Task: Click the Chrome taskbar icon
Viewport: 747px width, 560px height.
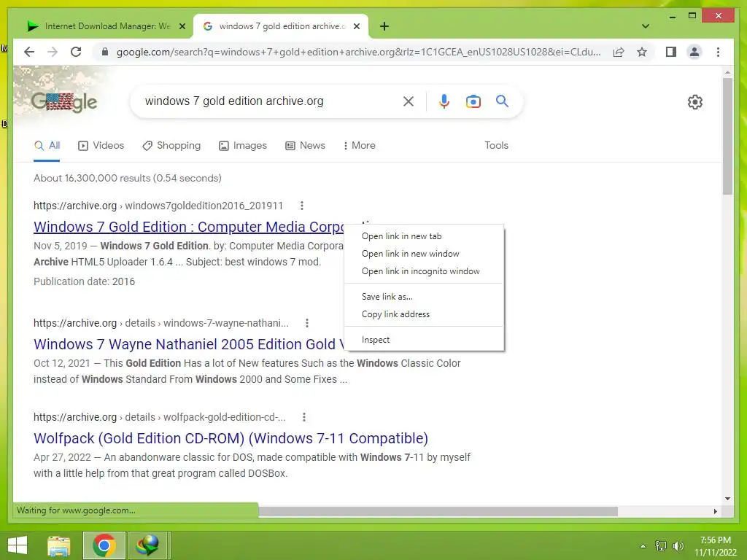Action: click(104, 545)
